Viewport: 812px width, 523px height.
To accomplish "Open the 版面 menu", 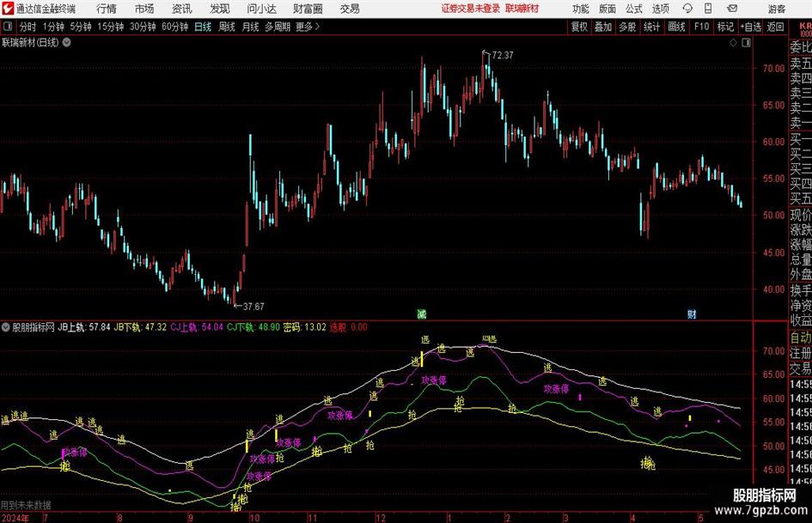I will 607,9.
